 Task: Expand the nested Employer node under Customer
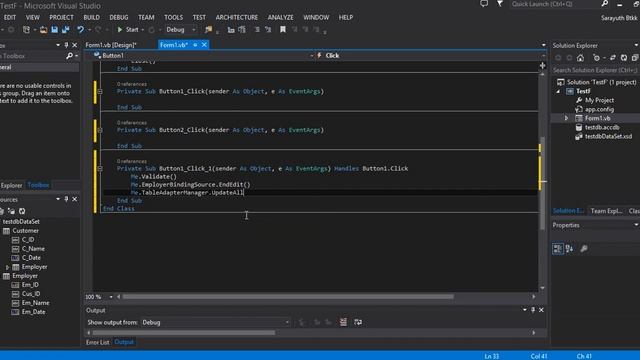pos(7,267)
